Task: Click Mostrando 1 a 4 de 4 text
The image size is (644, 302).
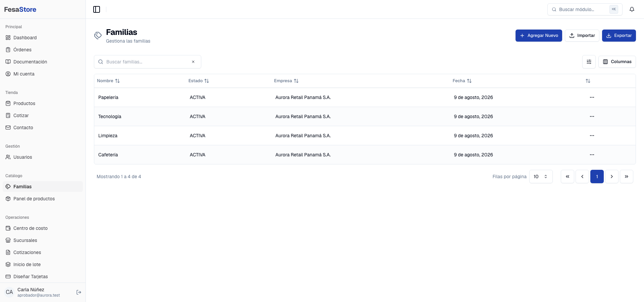Action: coord(119,177)
